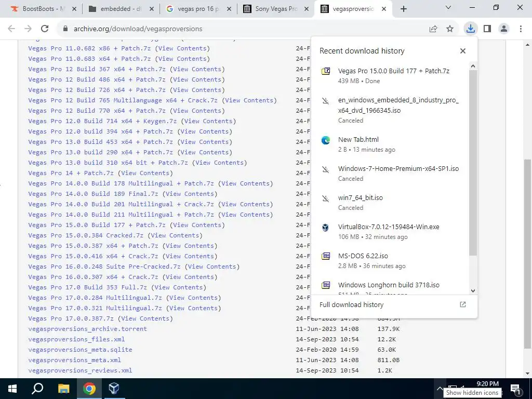Click the download history scrollbar thumb
The height and width of the screenshot is (399, 532).
(473, 163)
